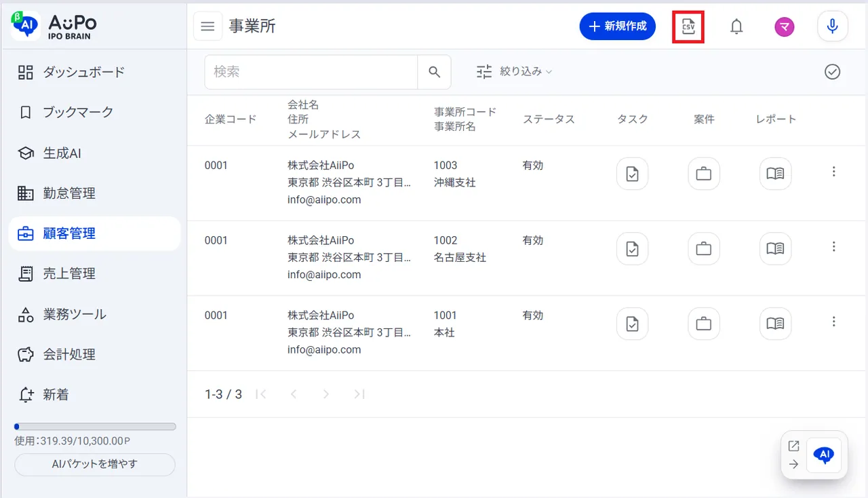
Task: Click the circled checkmark select icon
Action: pyautogui.click(x=833, y=72)
